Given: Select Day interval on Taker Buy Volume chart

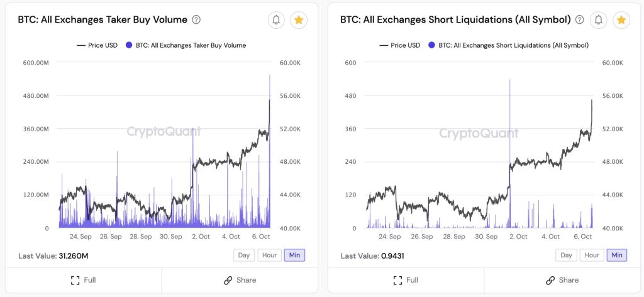Looking at the screenshot, I should tap(244, 255).
